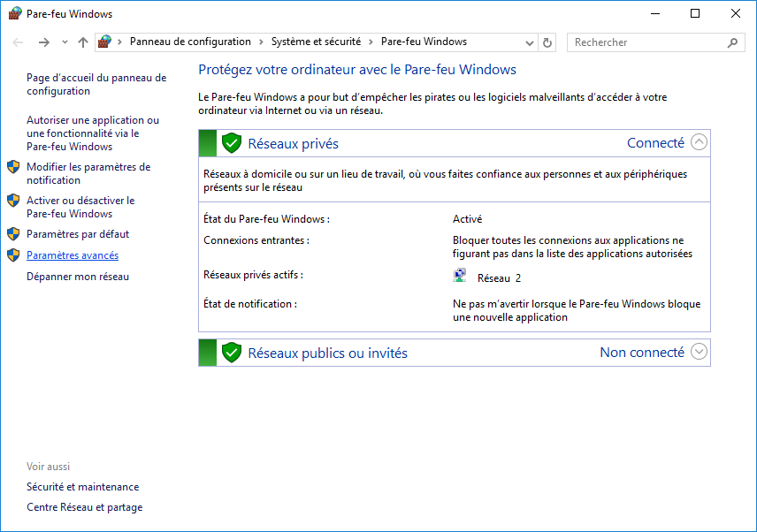Image resolution: width=757 pixels, height=532 pixels.
Task: Click the Réseaux privés header title
Action: point(293,144)
